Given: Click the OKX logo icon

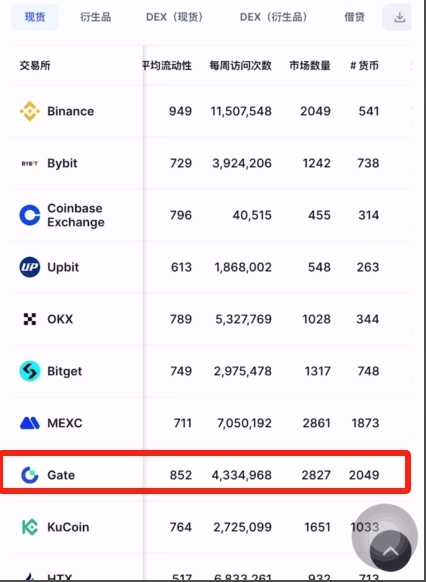Looking at the screenshot, I should click(30, 319).
